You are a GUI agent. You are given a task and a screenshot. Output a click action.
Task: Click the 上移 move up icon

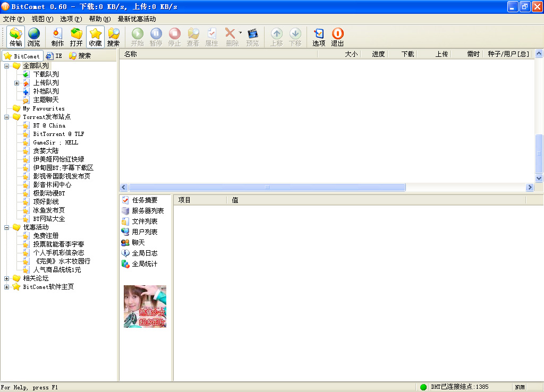click(x=276, y=37)
